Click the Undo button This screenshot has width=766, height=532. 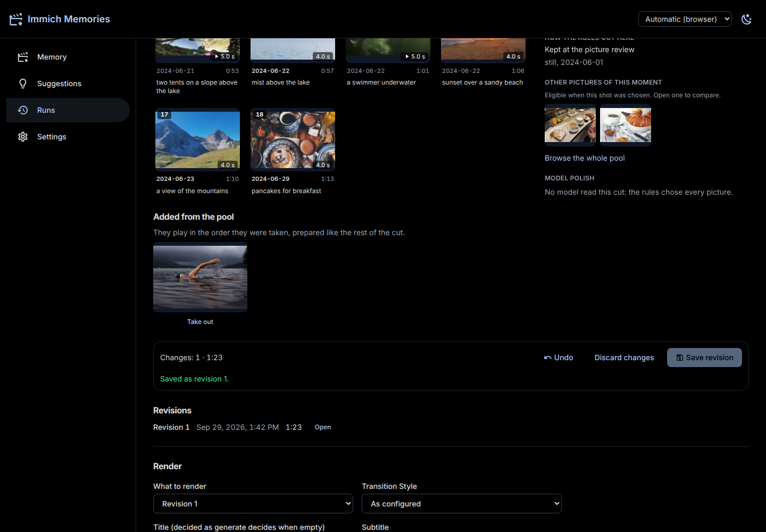pos(559,358)
